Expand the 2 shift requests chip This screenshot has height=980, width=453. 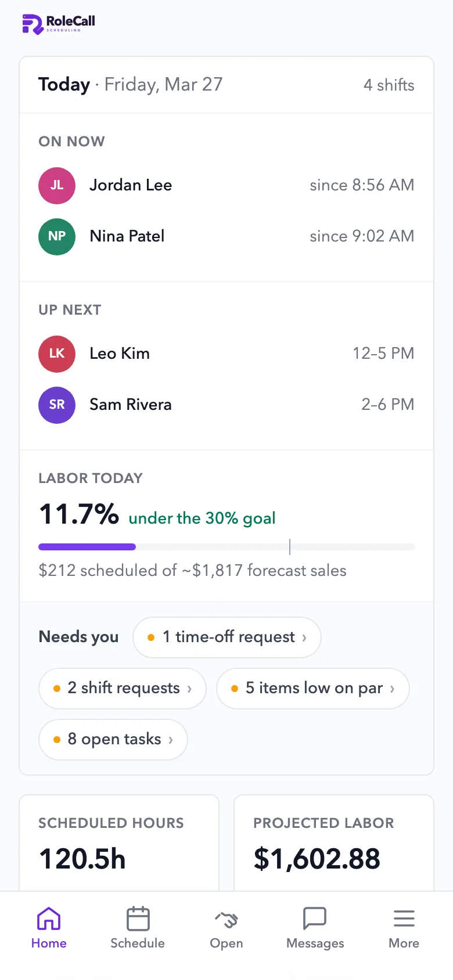[123, 689]
